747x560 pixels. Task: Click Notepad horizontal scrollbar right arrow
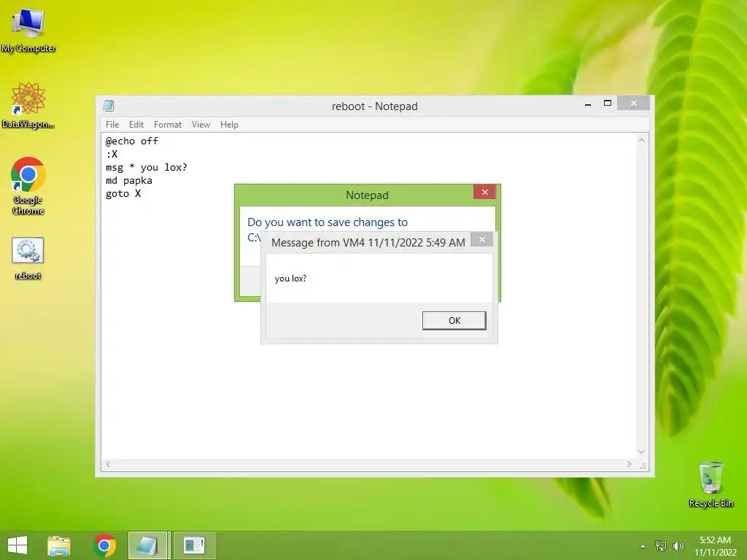[x=630, y=464]
